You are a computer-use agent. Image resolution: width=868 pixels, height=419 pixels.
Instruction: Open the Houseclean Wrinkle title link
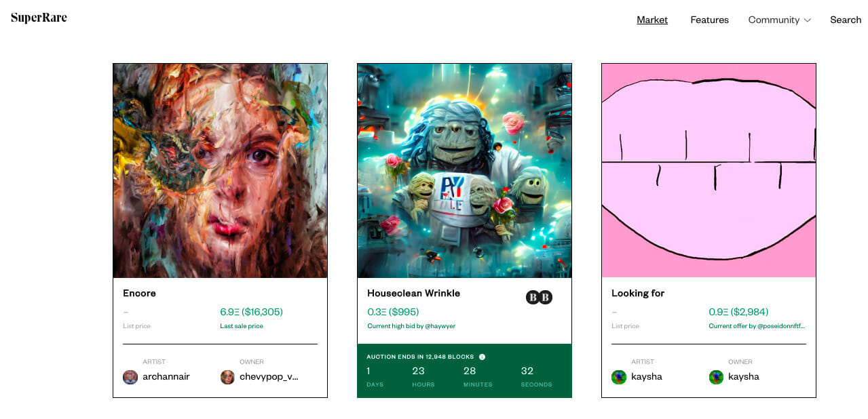413,293
